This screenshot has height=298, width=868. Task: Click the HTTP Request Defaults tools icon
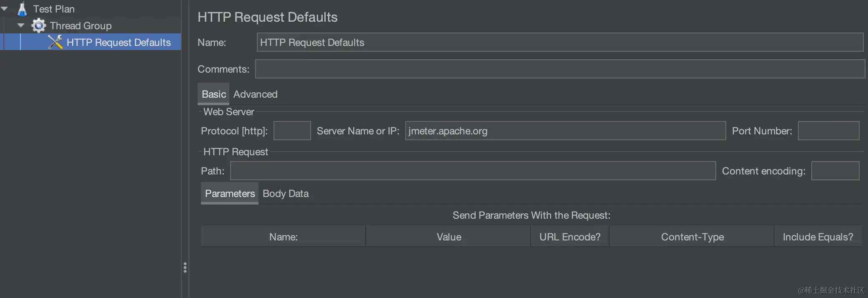tap(55, 42)
